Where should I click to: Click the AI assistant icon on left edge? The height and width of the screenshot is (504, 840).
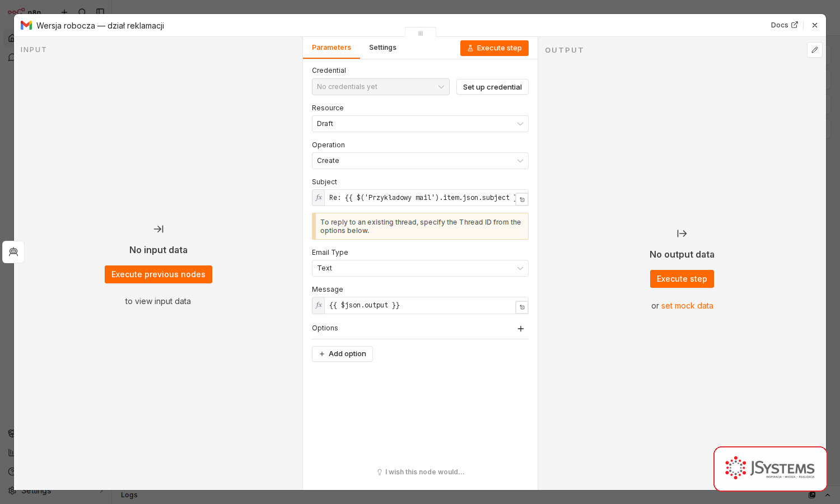(13, 252)
